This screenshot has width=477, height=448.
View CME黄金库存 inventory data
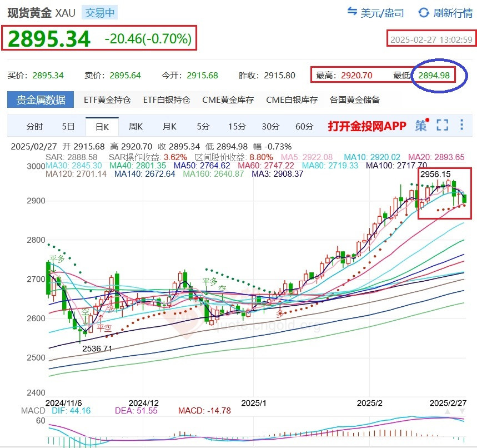click(x=228, y=100)
